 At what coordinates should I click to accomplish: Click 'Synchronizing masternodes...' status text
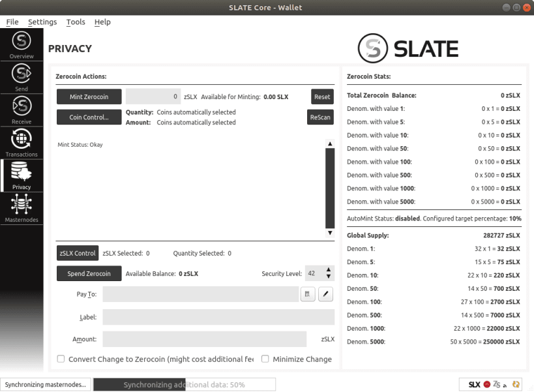coord(45,385)
